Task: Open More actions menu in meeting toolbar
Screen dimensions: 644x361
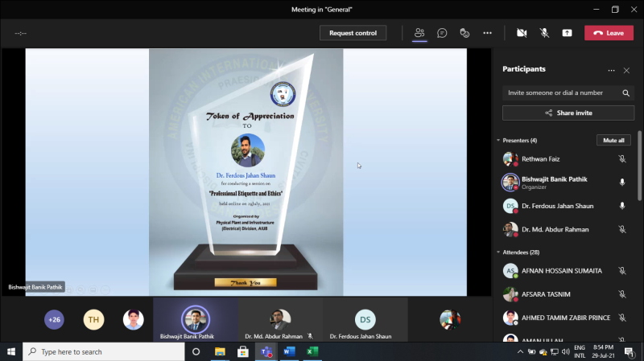Action: [x=487, y=33]
